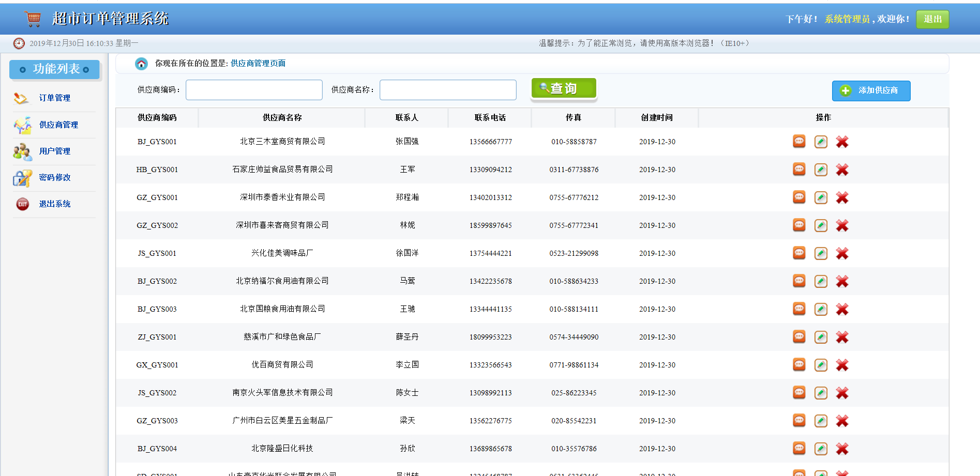Image resolution: width=980 pixels, height=476 pixels.
Task: View details of supplier GZ_GYS002
Action: tap(799, 225)
